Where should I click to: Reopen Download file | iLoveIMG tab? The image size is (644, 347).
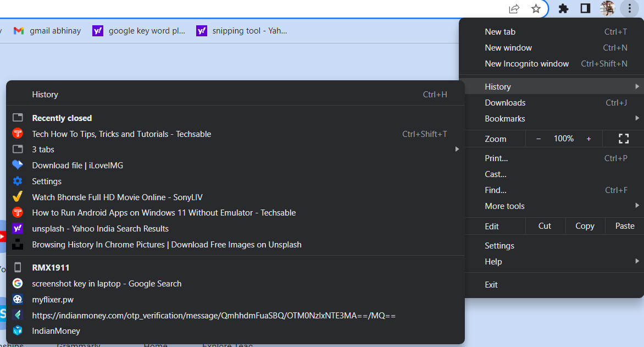tap(235, 166)
